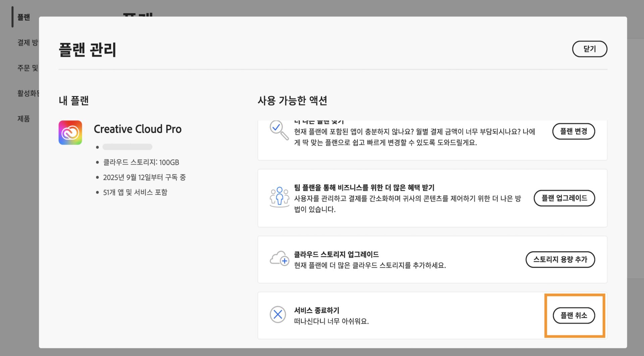The image size is (644, 356).
Task: Click the 닫기 button to close dialog
Action: click(x=589, y=49)
